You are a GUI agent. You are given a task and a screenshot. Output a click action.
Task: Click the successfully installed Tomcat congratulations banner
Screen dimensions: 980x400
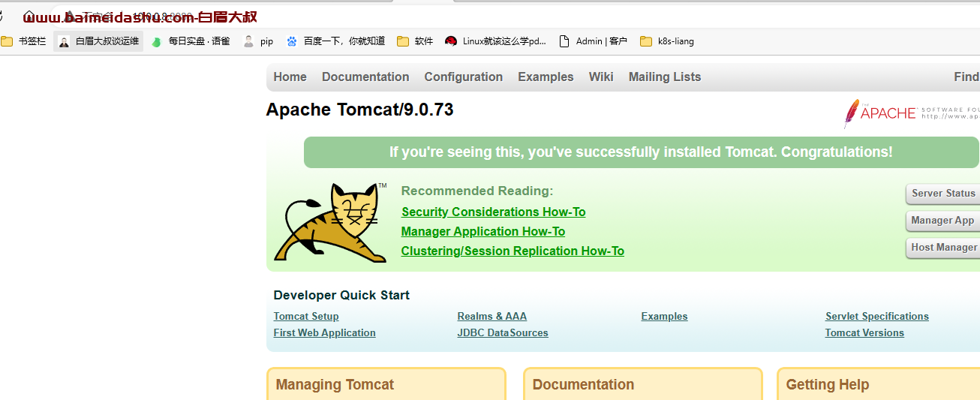(x=641, y=152)
